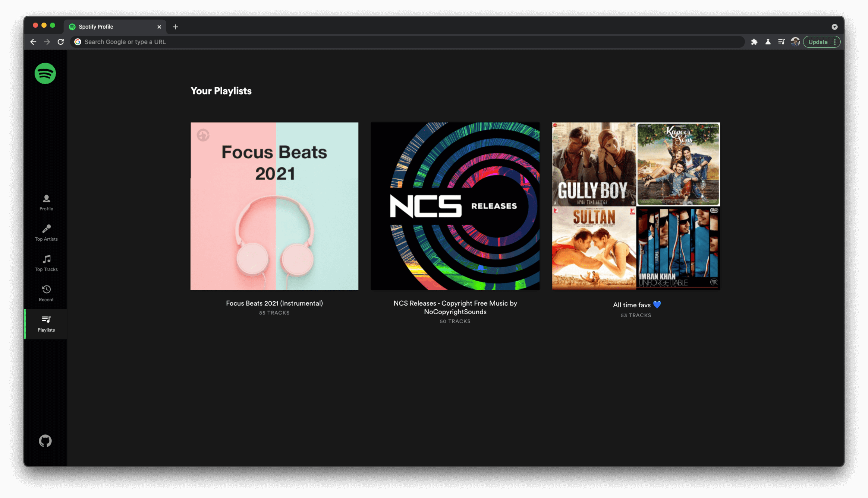Click the Spotify logo in sidebar
Viewport: 868px width, 498px height.
(45, 73)
